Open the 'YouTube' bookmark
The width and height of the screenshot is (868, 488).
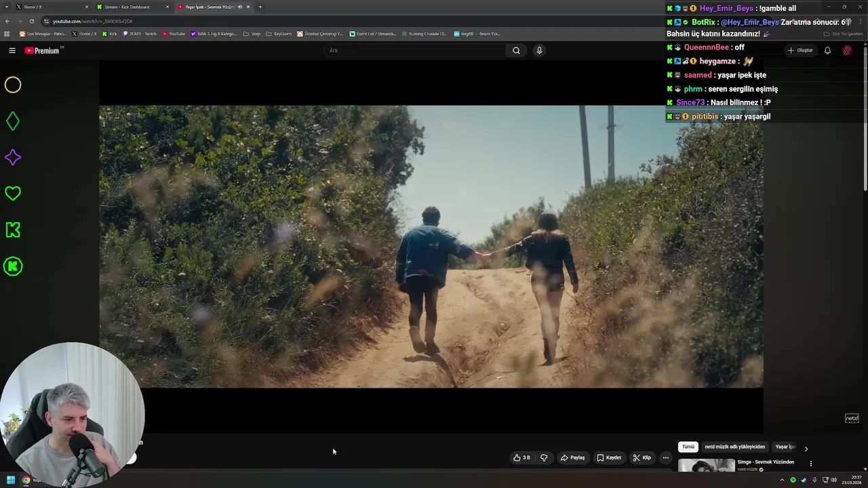point(174,33)
